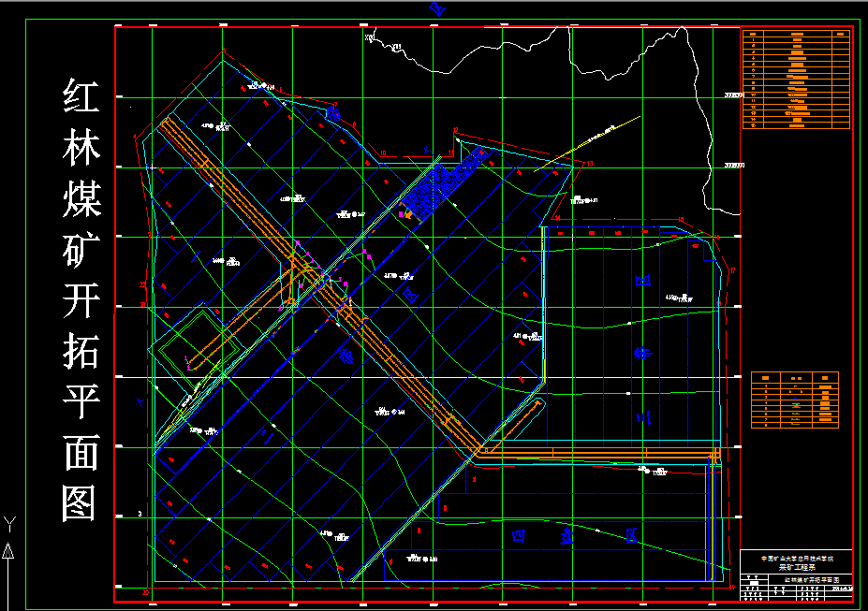
Task: Click the blue 盘 label in the bottom panel
Action: click(x=566, y=535)
